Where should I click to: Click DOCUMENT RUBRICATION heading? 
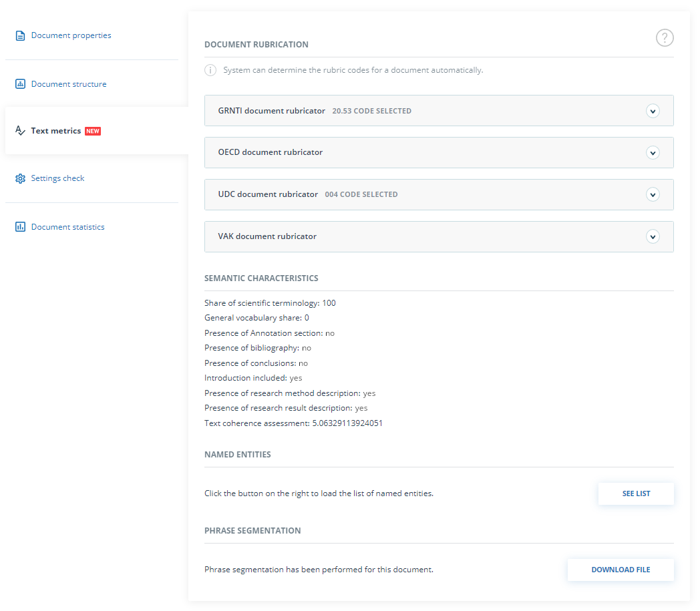tap(256, 45)
